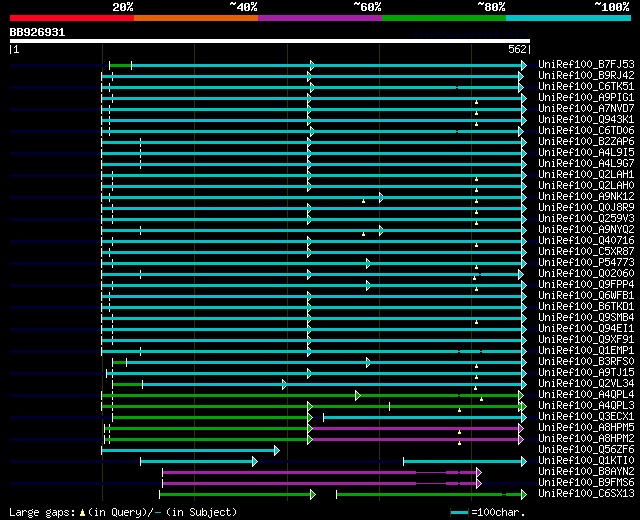Click hit name UniRef100_B9FMS6
Image resolution: width=640 pixels, height=520 pixels.
click(x=586, y=483)
